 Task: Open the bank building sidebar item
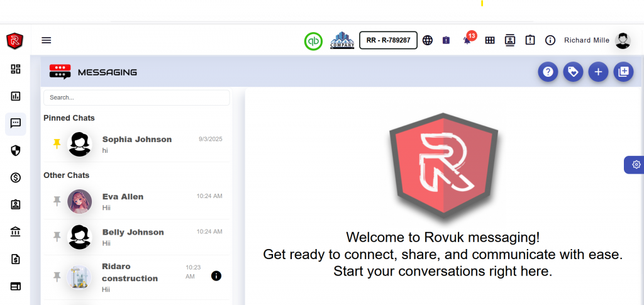[16, 232]
